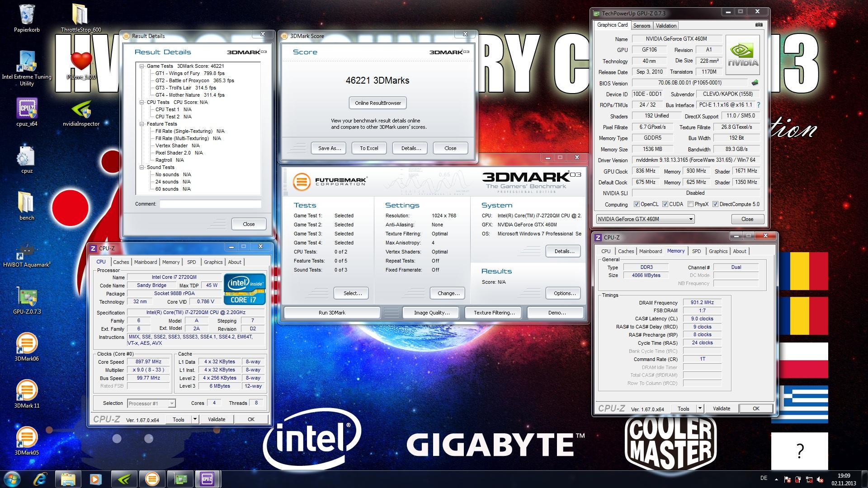Collapse the Feature Tests tree node

tap(142, 124)
